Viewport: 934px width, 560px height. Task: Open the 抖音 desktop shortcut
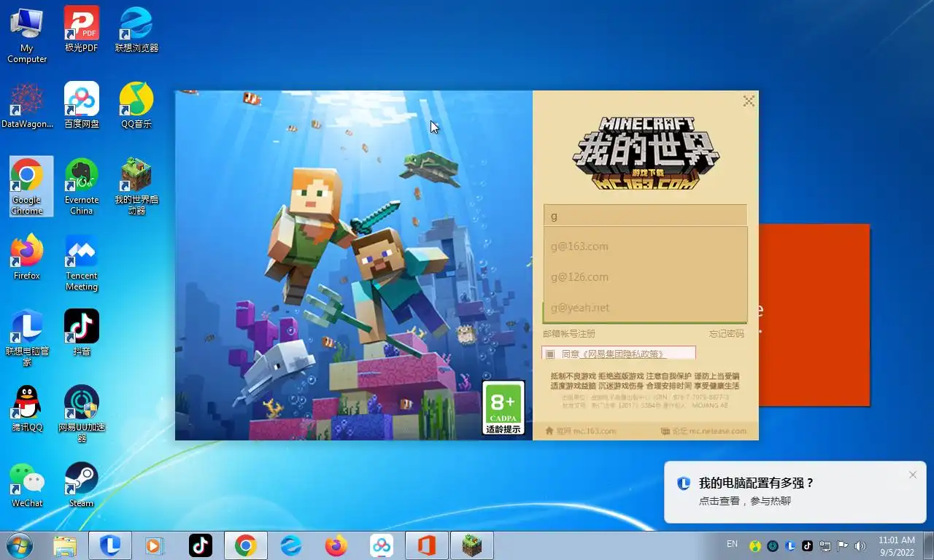click(x=82, y=332)
